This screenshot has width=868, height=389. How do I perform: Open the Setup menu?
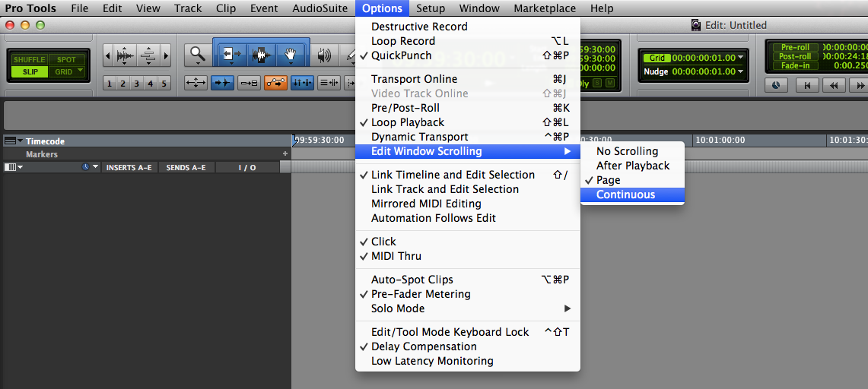[431, 8]
